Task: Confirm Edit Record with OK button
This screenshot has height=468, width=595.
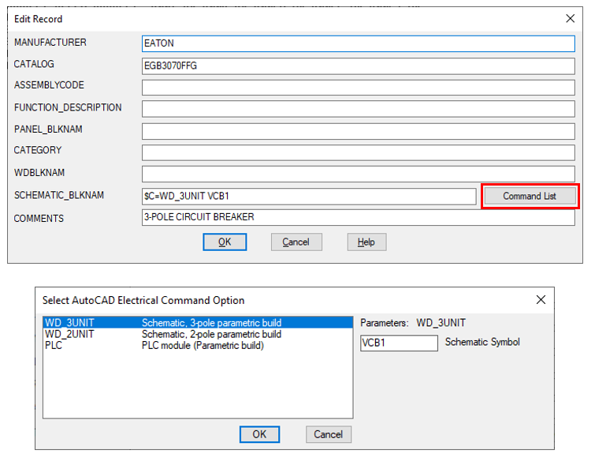Action: 225,242
